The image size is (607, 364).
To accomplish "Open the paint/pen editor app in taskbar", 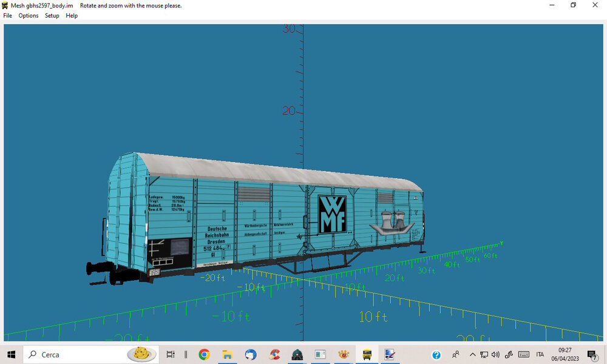I will (390, 354).
